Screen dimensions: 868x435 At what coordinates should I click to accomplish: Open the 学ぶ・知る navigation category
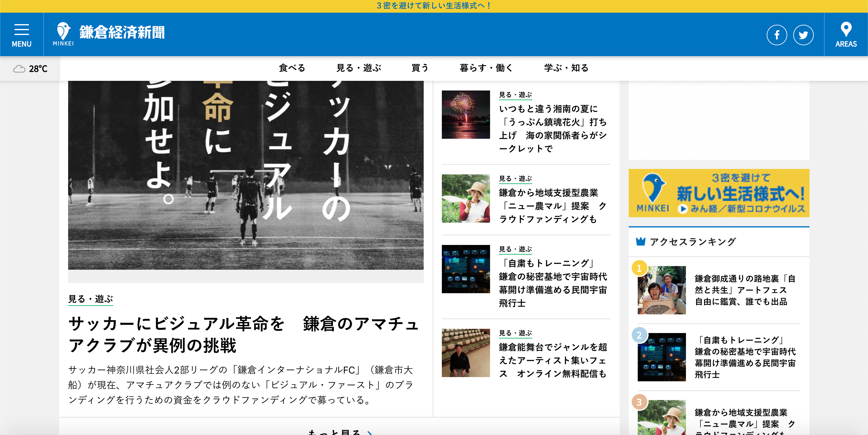566,68
